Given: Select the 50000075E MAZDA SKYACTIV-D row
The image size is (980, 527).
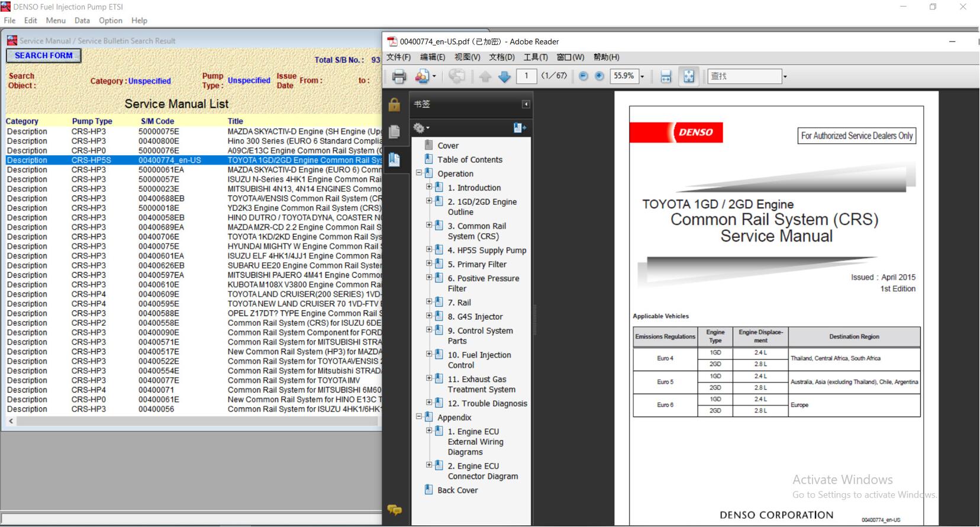Looking at the screenshot, I should coord(194,131).
